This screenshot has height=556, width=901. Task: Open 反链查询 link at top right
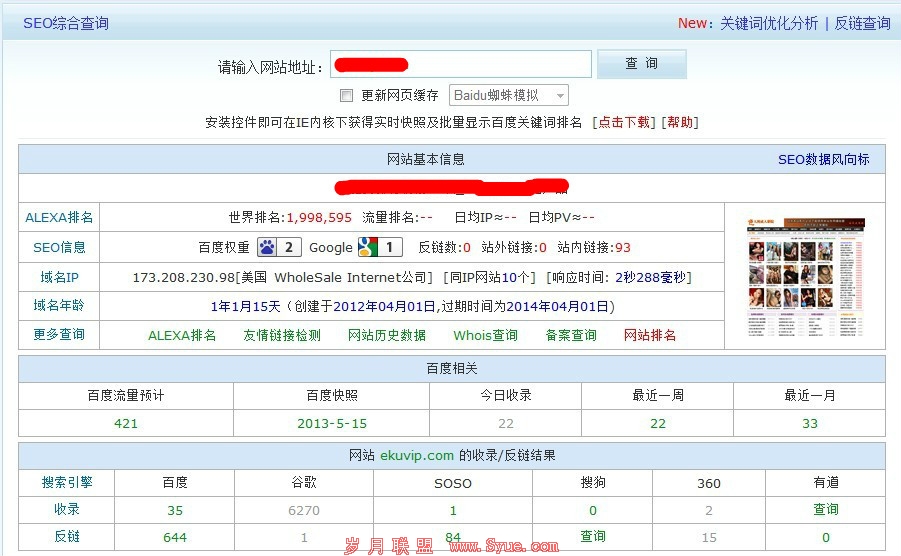coord(862,23)
